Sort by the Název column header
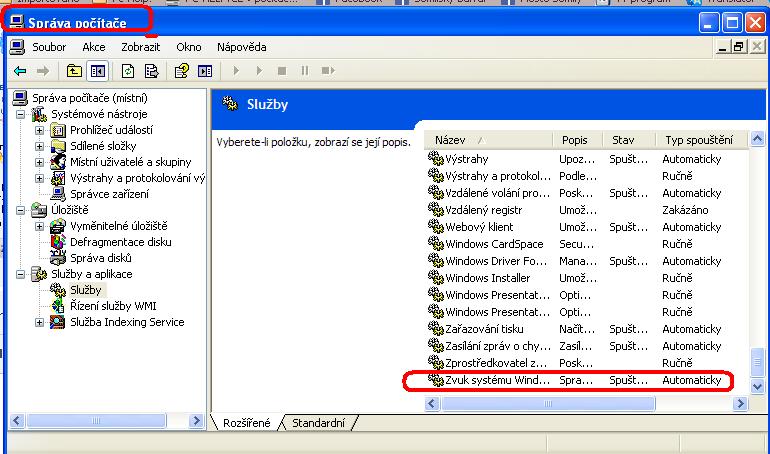This screenshot has width=770, height=454. point(488,140)
